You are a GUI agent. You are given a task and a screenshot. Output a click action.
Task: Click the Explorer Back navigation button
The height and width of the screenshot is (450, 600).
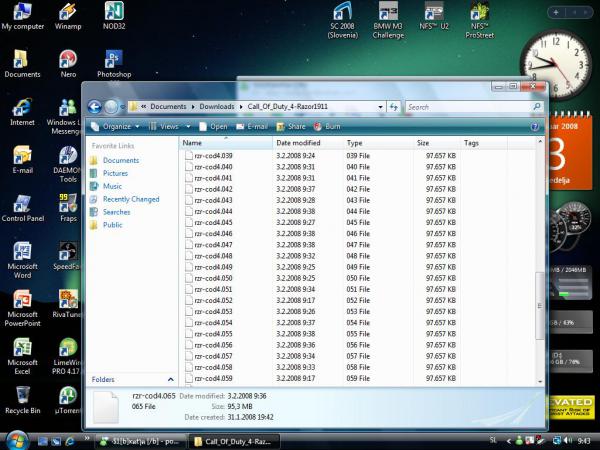[x=95, y=107]
